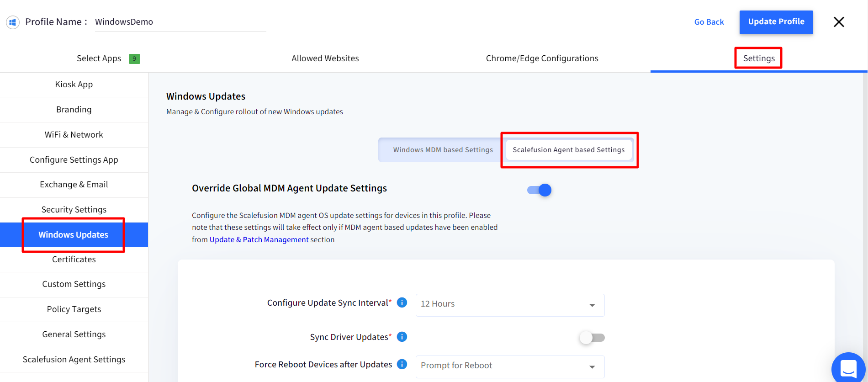
Task: Switch to the Select Apps tab
Action: pyautogui.click(x=108, y=58)
